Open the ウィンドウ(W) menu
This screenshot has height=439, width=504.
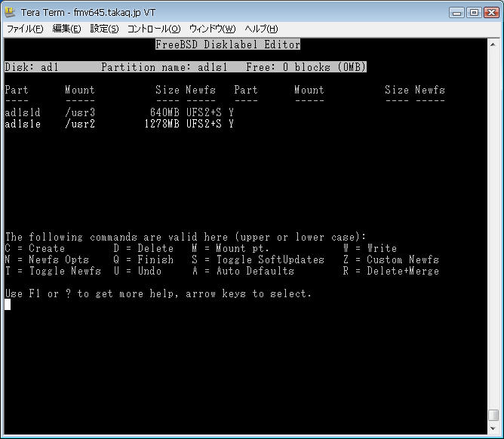point(212,29)
